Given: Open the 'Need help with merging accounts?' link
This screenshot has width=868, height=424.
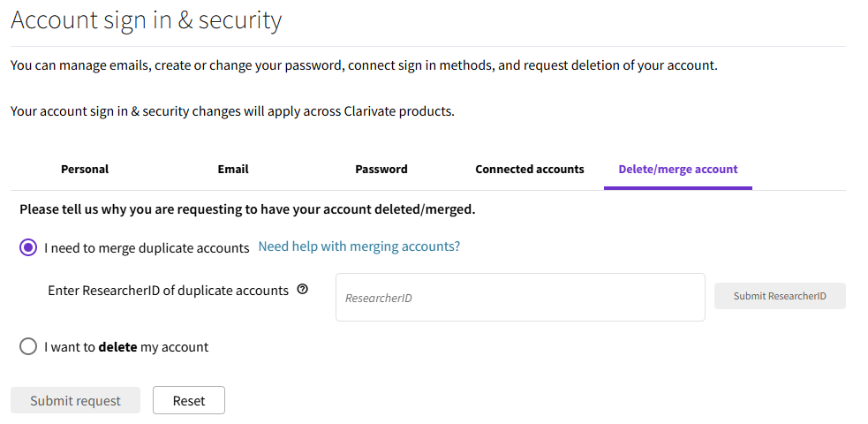Looking at the screenshot, I should (x=359, y=246).
